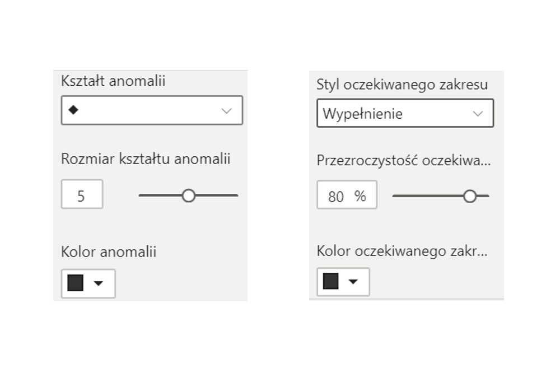
Task: Click the Kolor anomalii label
Action: (109, 252)
